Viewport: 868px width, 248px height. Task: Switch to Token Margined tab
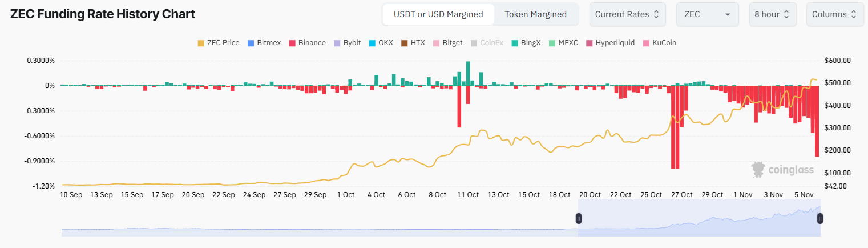535,14
